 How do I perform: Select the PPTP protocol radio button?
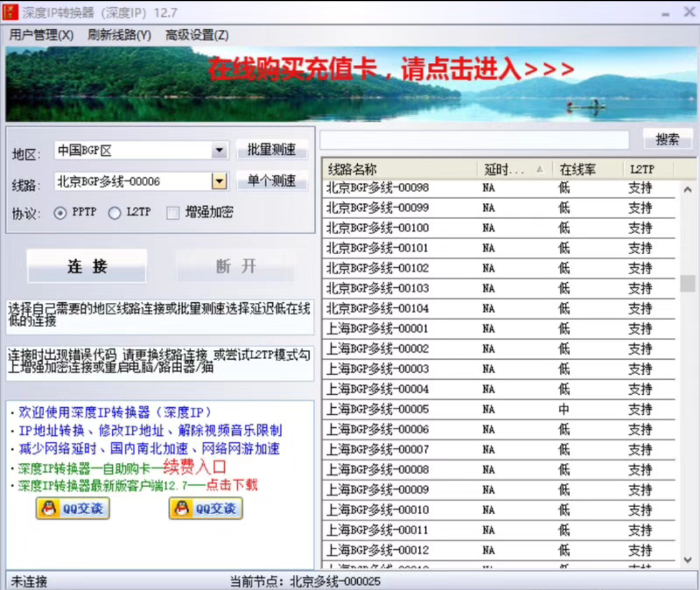[x=60, y=213]
